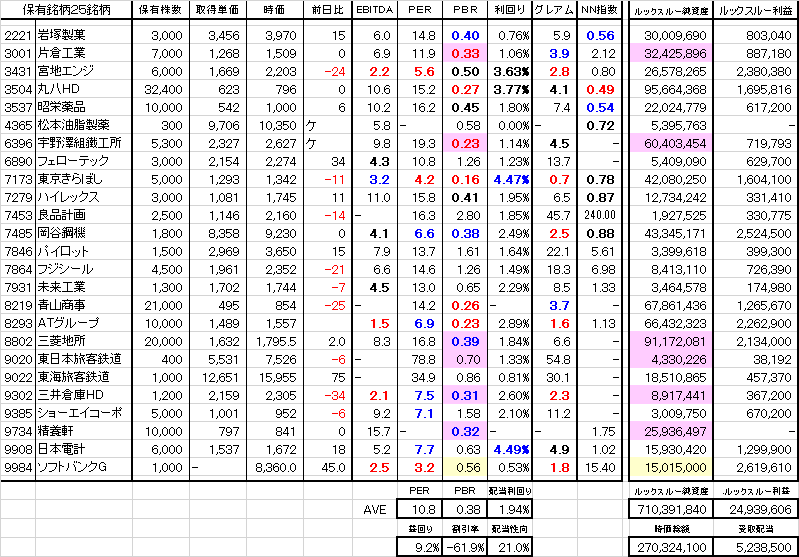Click stock name ソフトバンクG
Image resolution: width=799 pixels, height=557 pixels.
[72, 467]
